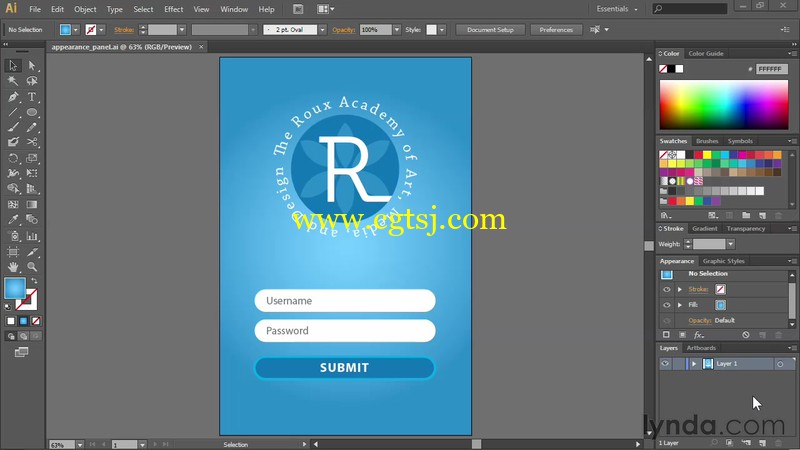Image resolution: width=800 pixels, height=450 pixels.
Task: Expand Fill row in Appearance panel
Action: tap(680, 305)
